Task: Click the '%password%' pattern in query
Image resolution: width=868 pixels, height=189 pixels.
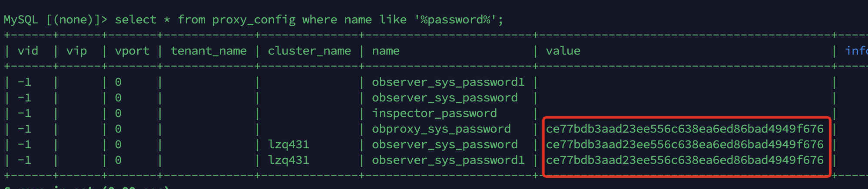Action: tap(455, 20)
